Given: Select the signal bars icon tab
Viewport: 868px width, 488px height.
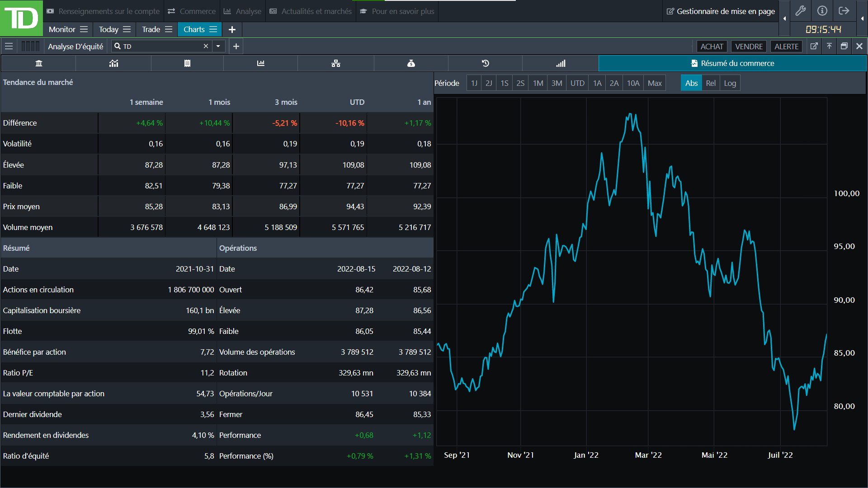Looking at the screenshot, I should pyautogui.click(x=561, y=63).
